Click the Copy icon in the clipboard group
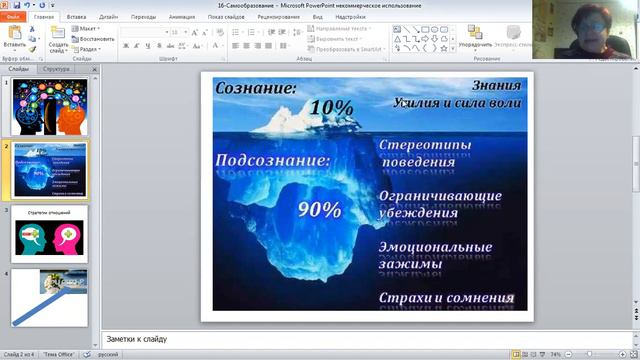Screen dimensions: 640x360 (x=32, y=39)
